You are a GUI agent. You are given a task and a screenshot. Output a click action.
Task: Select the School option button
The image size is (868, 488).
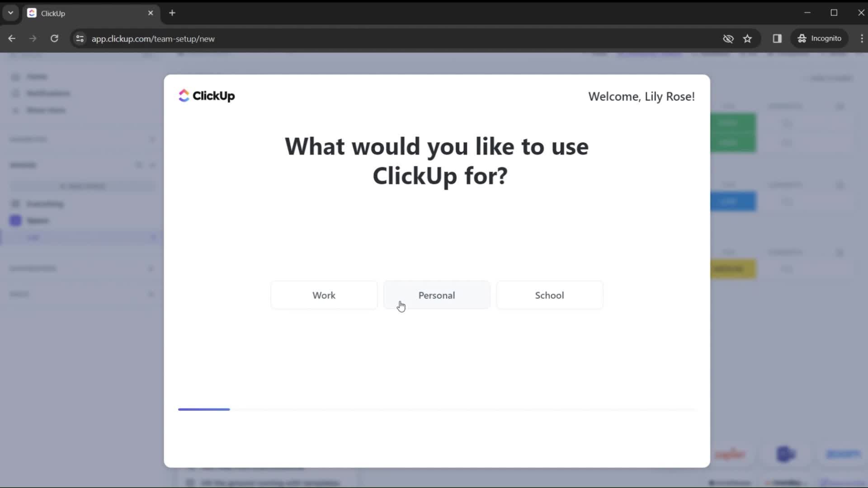click(549, 295)
